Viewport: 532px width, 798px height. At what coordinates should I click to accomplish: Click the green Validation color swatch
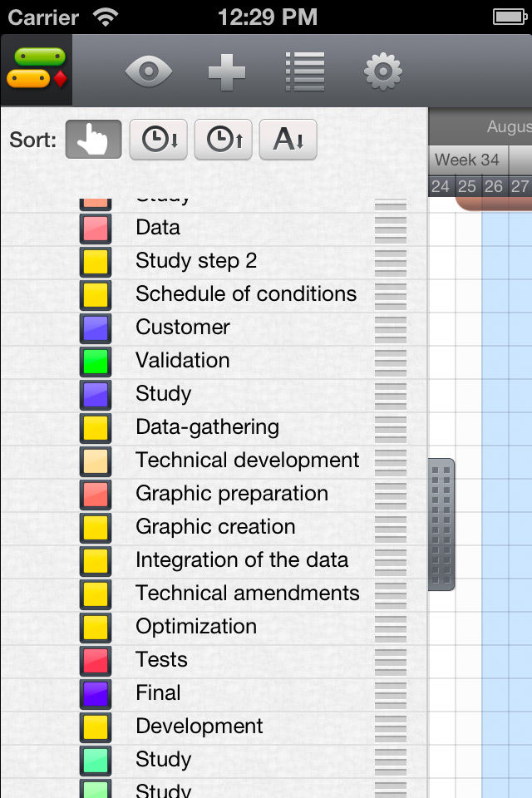click(96, 361)
